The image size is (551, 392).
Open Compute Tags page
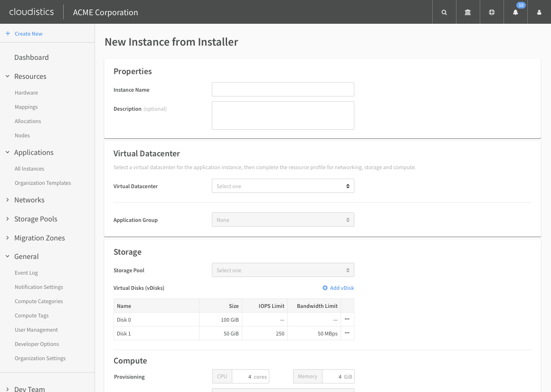[32, 316]
